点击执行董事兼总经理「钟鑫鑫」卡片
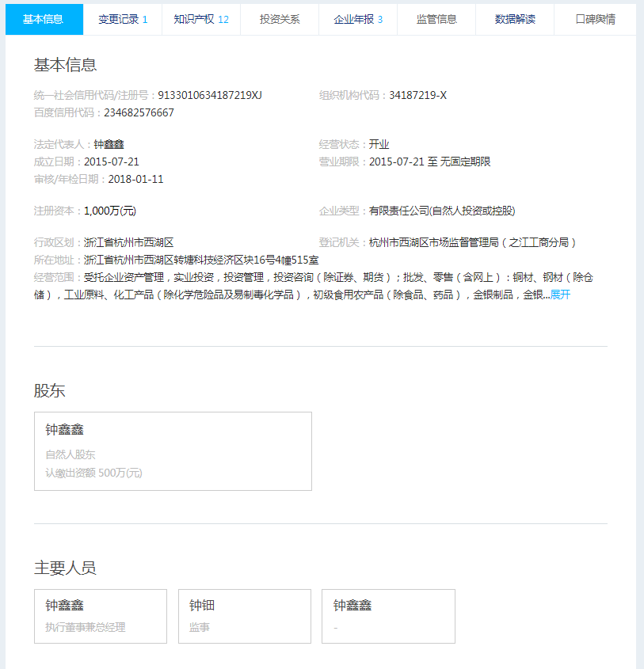 pos(100,617)
